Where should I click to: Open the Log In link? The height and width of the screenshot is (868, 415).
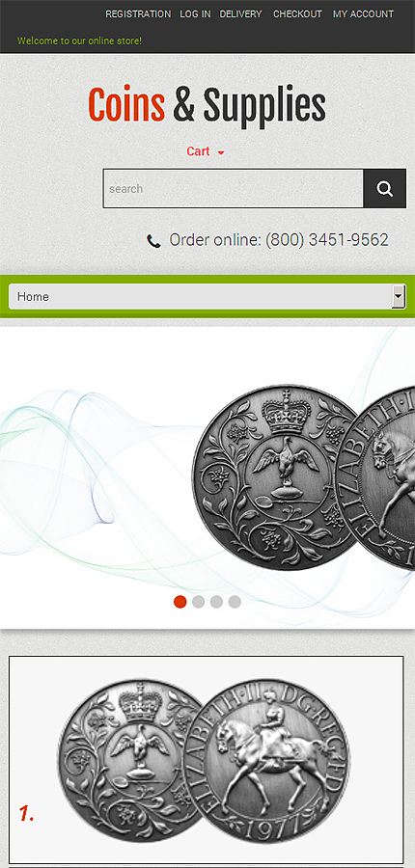195,14
